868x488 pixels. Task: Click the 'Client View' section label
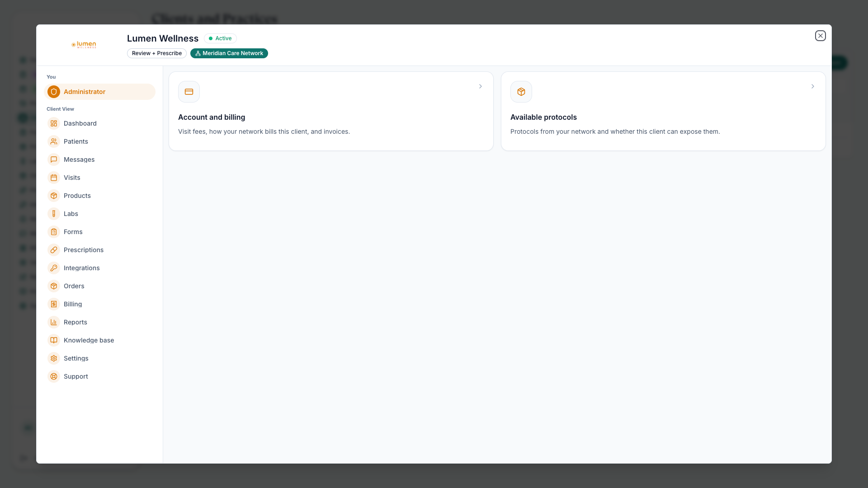click(60, 109)
